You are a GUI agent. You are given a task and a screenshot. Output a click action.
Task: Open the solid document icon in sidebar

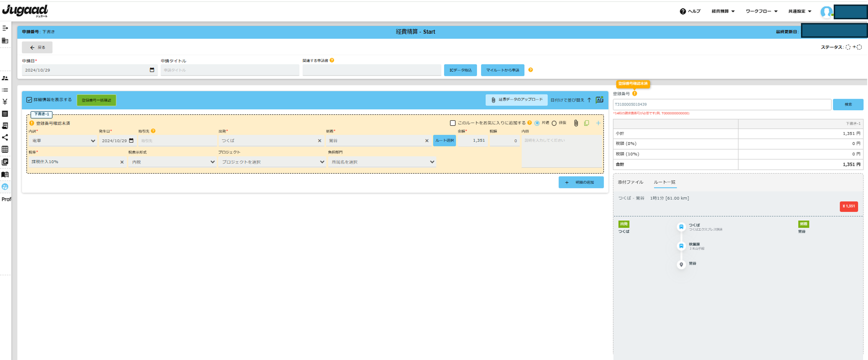pyautogui.click(x=5, y=114)
